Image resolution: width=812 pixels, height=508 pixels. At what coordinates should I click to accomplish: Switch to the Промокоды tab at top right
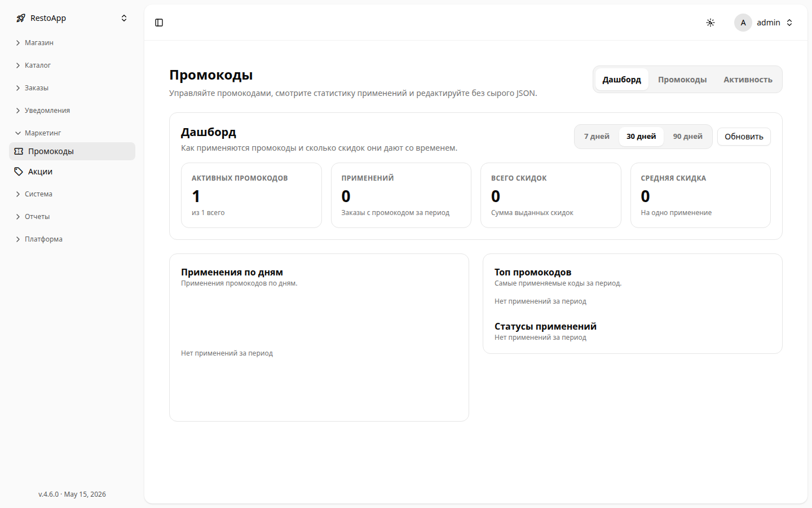coord(682,80)
